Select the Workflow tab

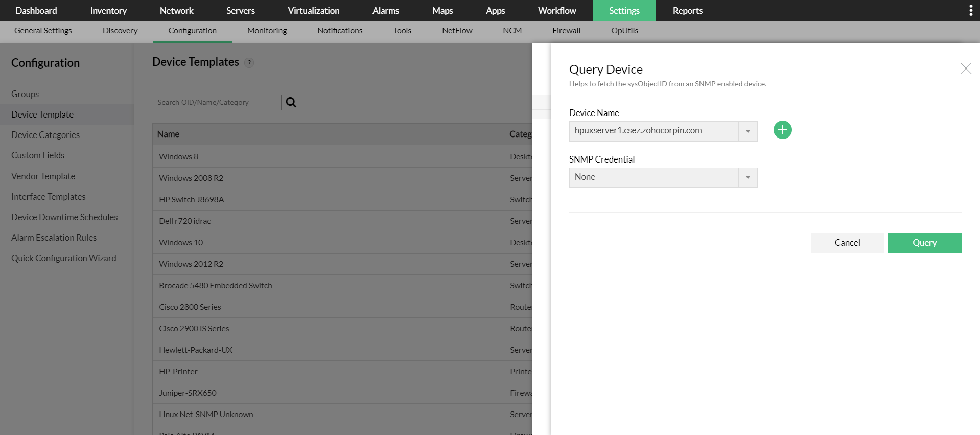557,11
